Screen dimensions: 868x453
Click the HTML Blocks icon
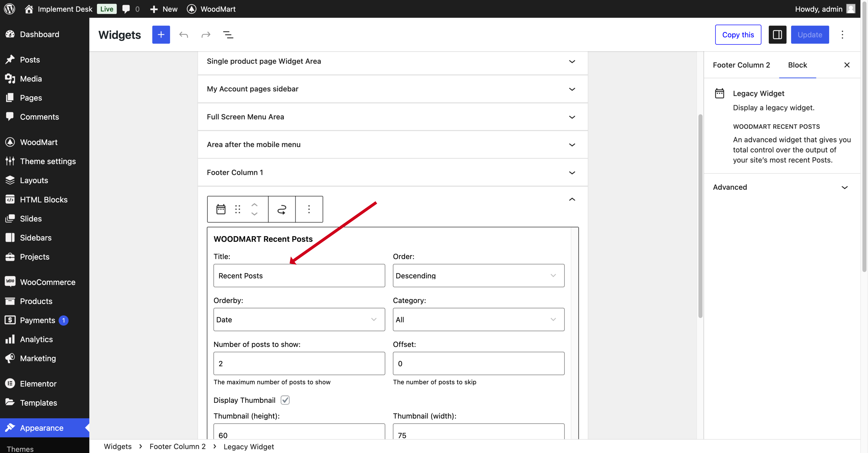coord(10,199)
